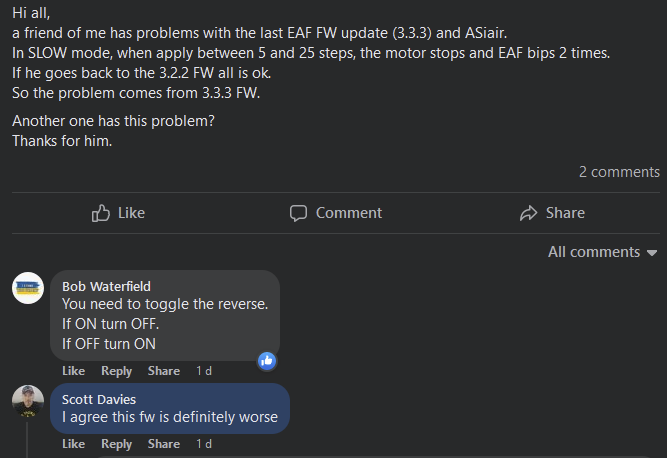Like Bob Waterfield's comment
This screenshot has width=667, height=458.
73,371
